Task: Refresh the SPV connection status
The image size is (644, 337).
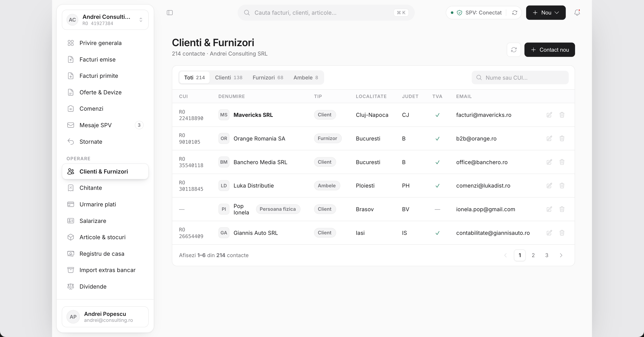Action: [x=515, y=13]
